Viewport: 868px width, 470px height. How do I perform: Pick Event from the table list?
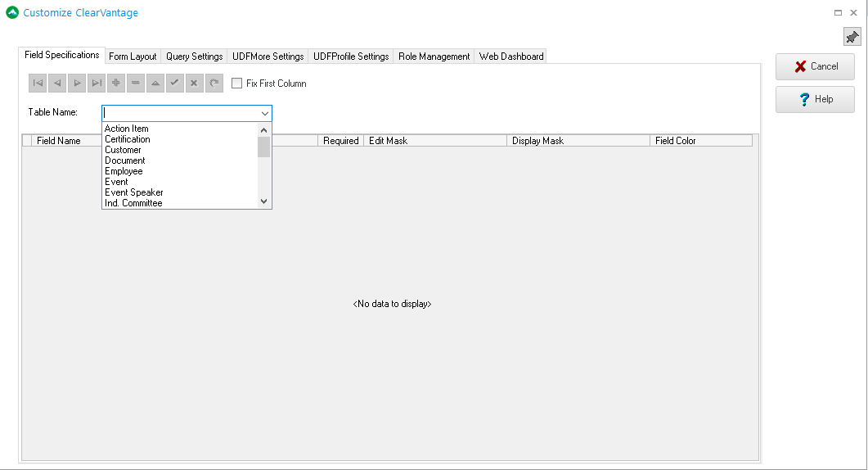181,182
